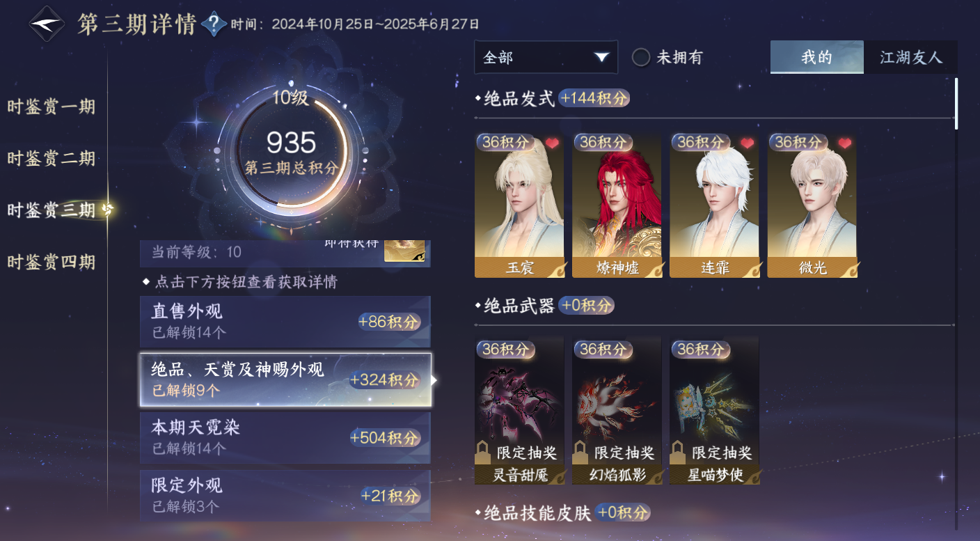Viewport: 980px width, 541px height.
Task: Expand the 本期天霓染 category row
Action: [x=285, y=438]
